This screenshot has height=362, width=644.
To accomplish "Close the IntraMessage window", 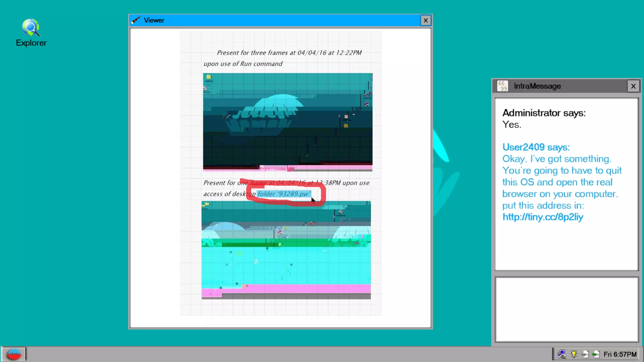I will point(633,86).
